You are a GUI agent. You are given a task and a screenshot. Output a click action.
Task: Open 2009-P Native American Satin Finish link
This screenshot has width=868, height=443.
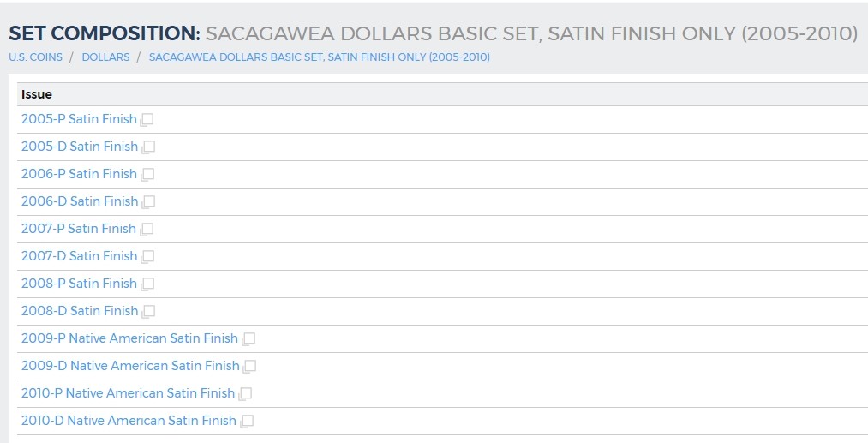click(x=129, y=338)
